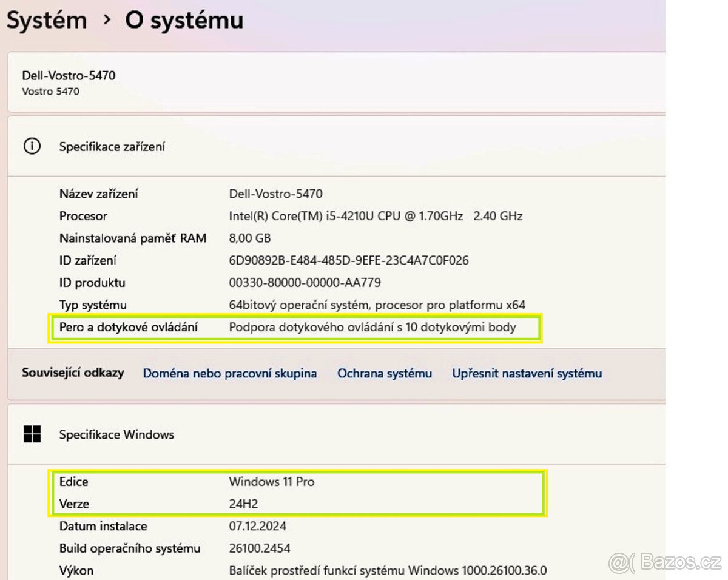The height and width of the screenshot is (580, 728).
Task: Click the O systému page title
Action: tap(184, 20)
